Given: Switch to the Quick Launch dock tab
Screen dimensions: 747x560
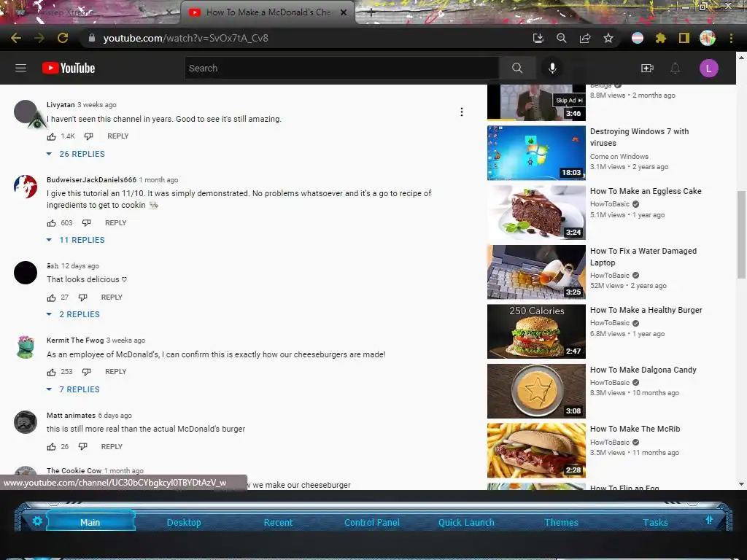Looking at the screenshot, I should pyautogui.click(x=466, y=522).
